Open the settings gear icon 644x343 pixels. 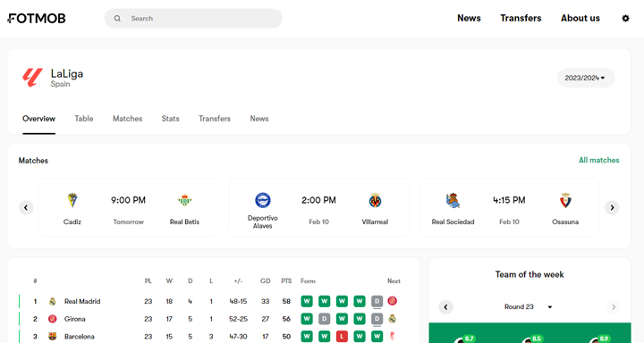coord(625,19)
